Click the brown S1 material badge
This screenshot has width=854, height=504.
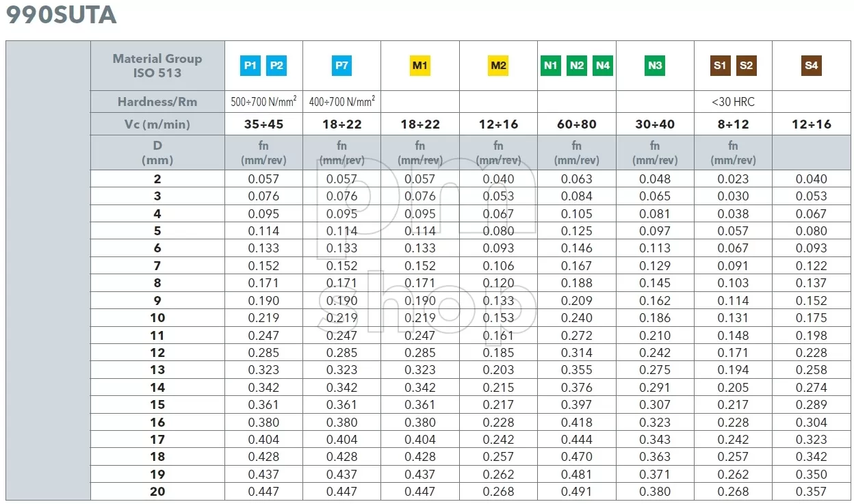coord(720,66)
